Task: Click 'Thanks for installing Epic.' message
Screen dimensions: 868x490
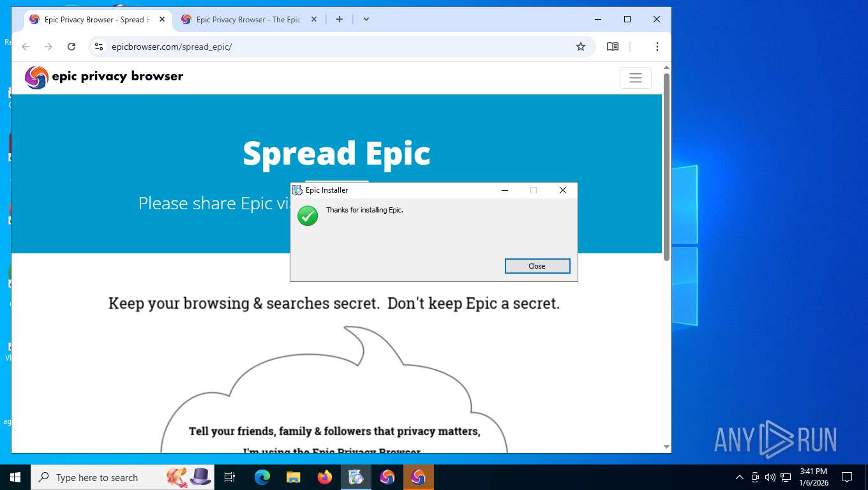Action: tap(364, 210)
